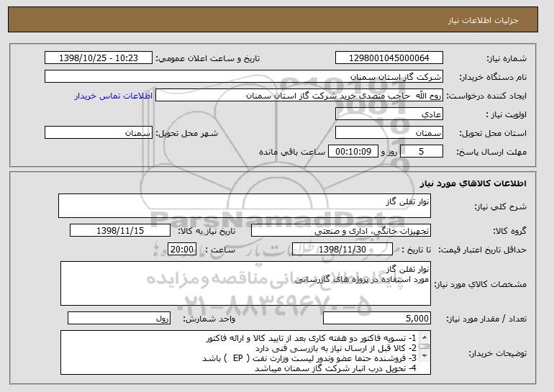Click the label استان محل تحویل
The image size is (554, 392).
493,134
